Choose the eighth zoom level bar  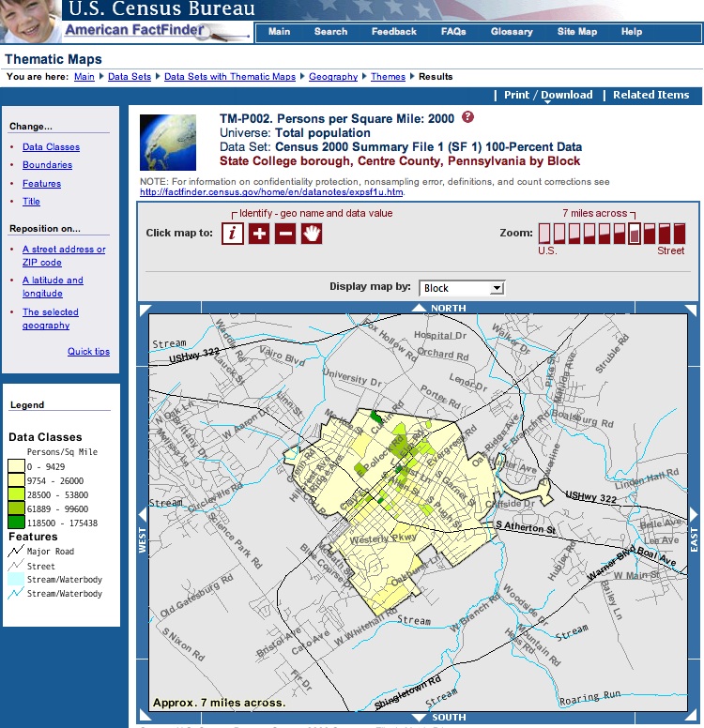650,233
